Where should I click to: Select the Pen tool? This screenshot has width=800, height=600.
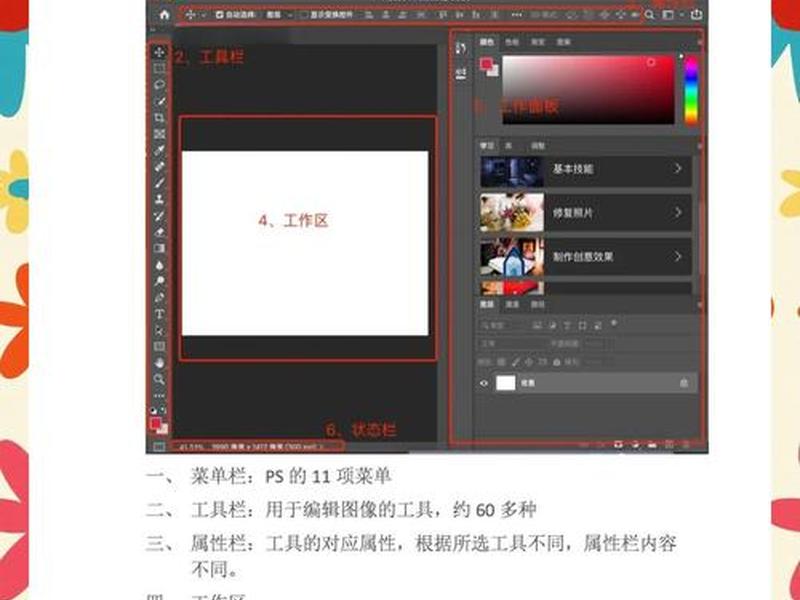point(159,297)
